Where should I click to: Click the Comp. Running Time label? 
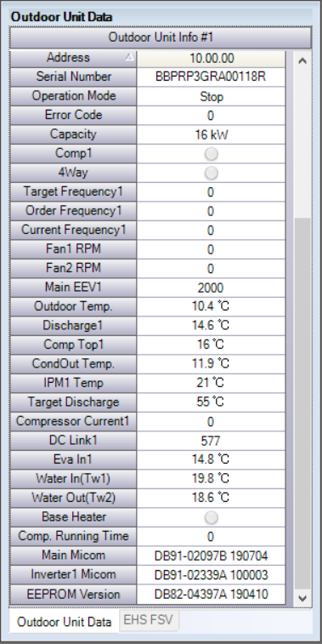coord(73,536)
